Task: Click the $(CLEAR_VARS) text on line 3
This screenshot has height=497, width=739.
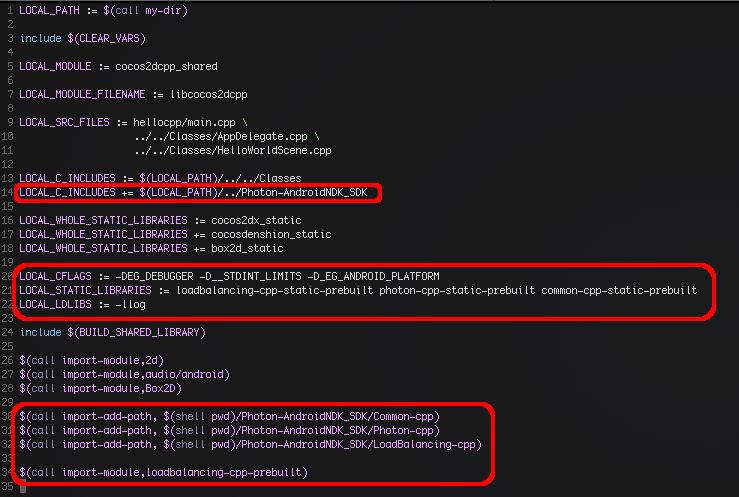Action: pos(107,38)
